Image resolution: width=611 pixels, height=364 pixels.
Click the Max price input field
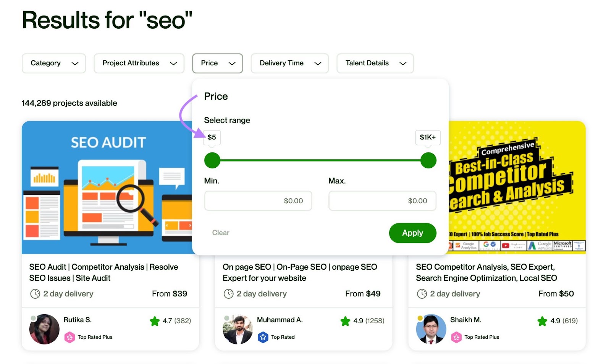[382, 201]
